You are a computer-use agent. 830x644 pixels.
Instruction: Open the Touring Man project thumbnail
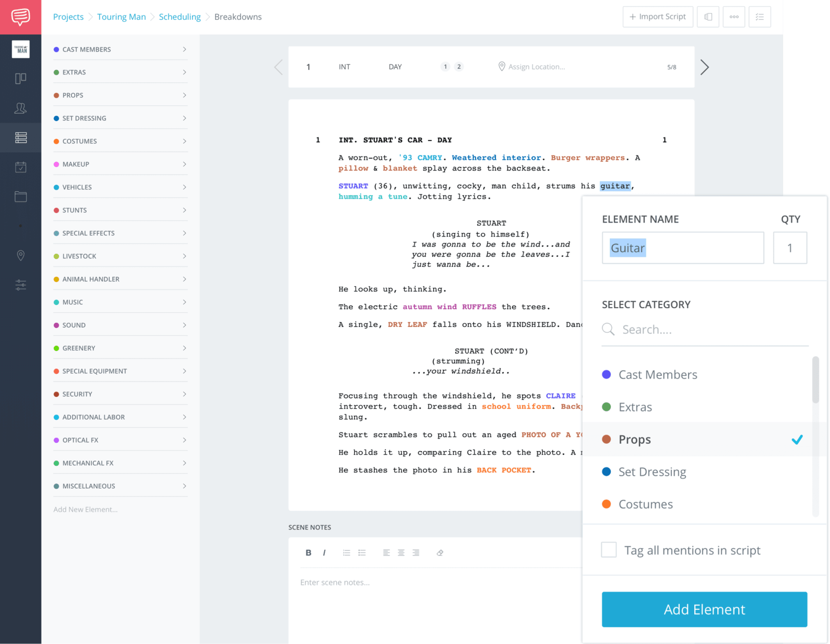pyautogui.click(x=21, y=49)
